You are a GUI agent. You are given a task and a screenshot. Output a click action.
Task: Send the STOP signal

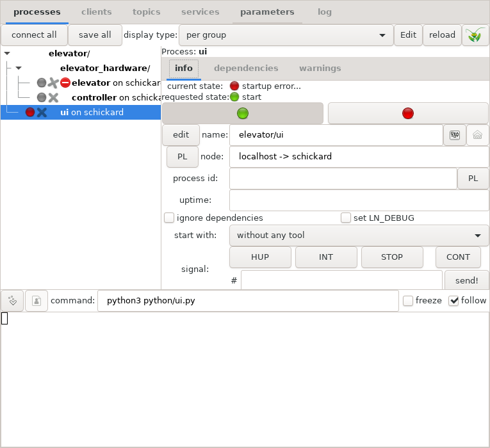pos(392,257)
